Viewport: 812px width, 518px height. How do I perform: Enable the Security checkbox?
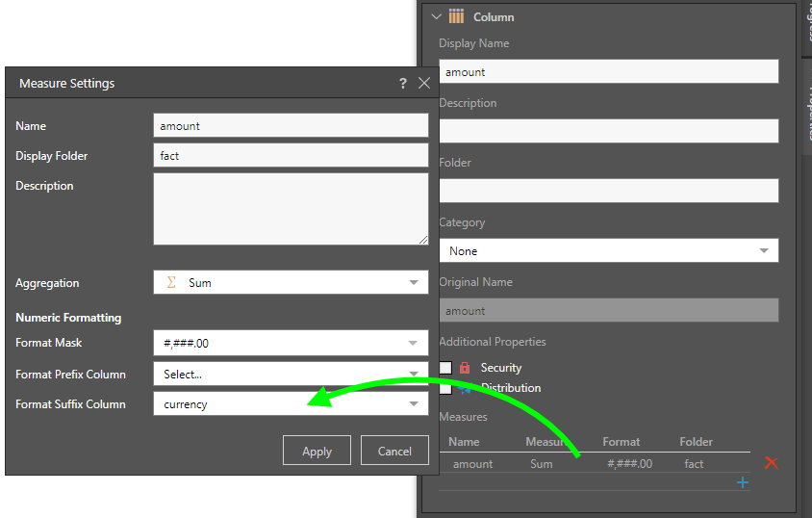445,368
